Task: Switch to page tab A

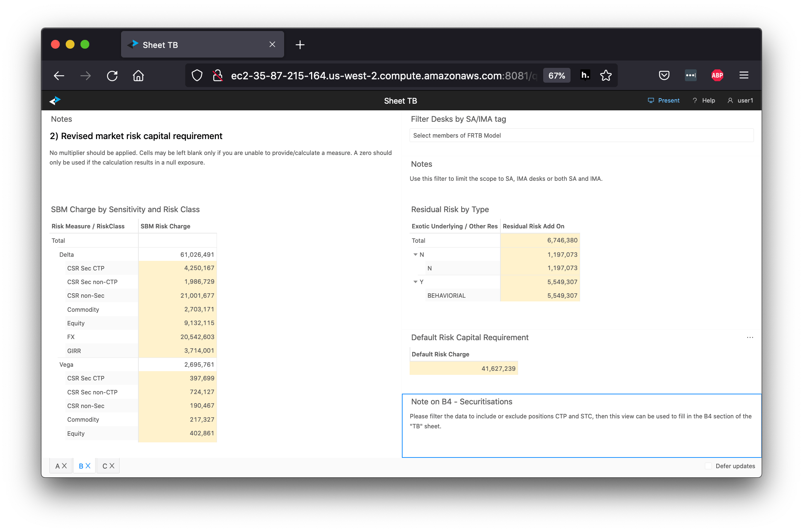Action: coord(58,466)
